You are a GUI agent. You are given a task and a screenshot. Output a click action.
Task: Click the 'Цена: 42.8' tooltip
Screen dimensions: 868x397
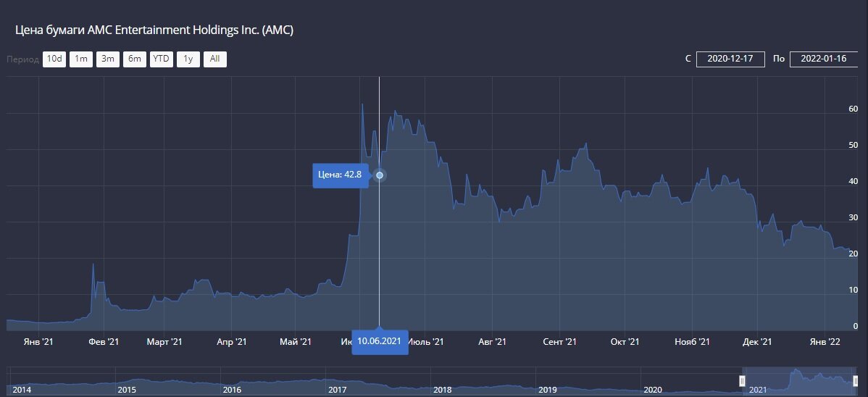340,175
